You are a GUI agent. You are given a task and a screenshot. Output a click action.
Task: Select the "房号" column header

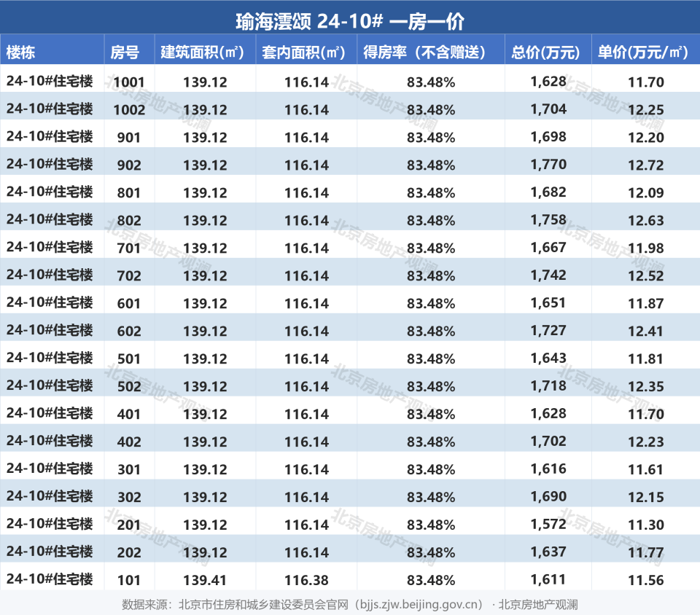(125, 52)
